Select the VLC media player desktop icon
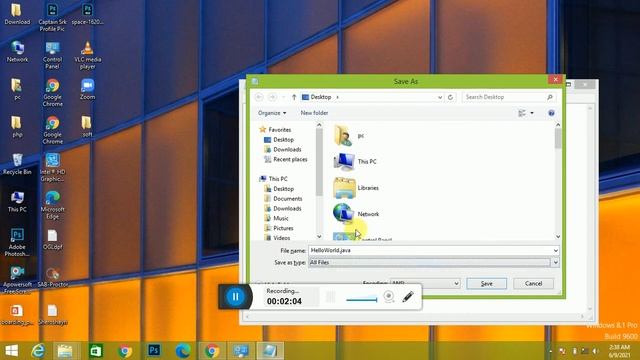This screenshot has height=360, width=640. pos(87,56)
